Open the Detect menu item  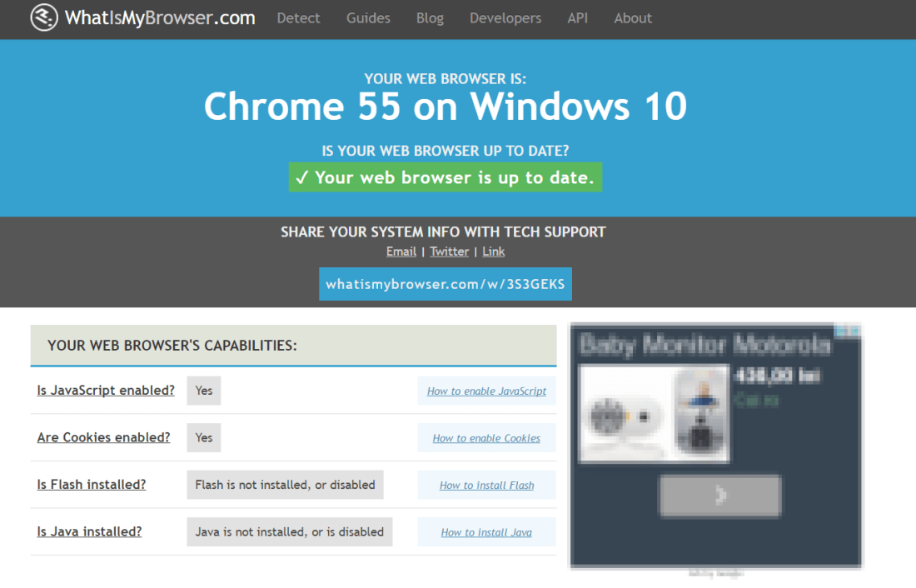click(x=298, y=18)
